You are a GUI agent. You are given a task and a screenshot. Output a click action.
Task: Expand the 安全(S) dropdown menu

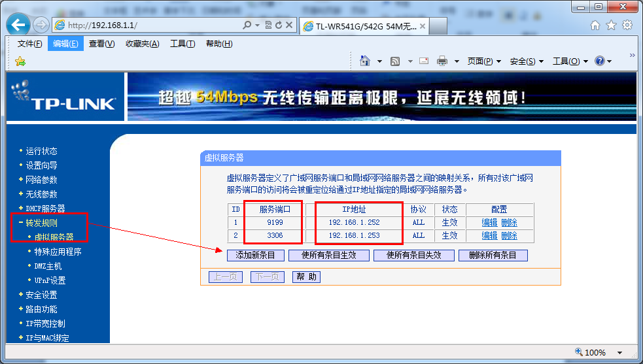pos(527,61)
